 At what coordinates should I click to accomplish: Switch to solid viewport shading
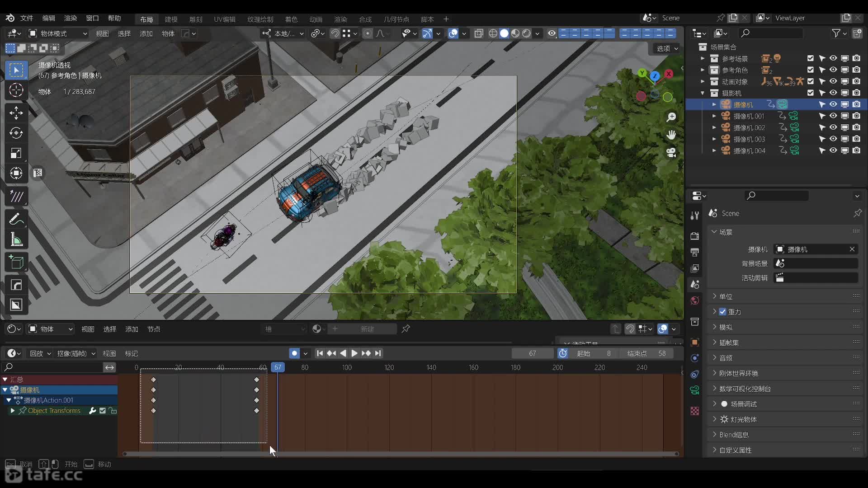click(x=504, y=33)
